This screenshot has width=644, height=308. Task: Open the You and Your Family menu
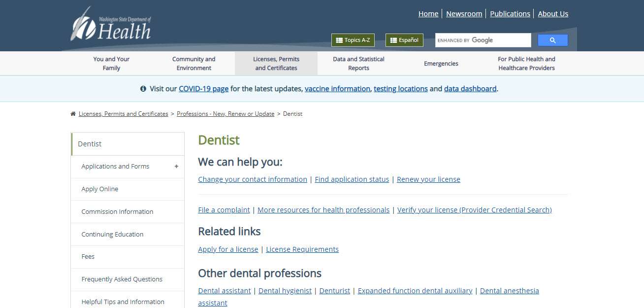[x=111, y=63]
